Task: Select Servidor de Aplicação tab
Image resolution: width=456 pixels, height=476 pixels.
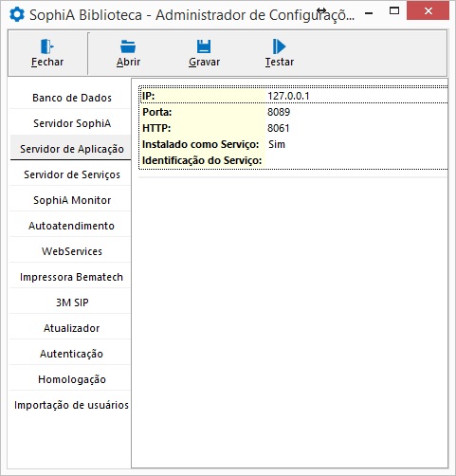Action: [70, 149]
